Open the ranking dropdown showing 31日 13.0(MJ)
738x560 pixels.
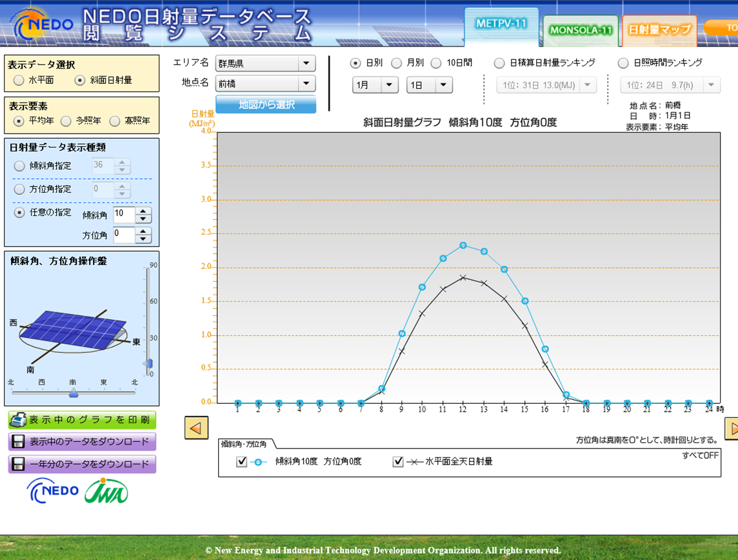546,85
